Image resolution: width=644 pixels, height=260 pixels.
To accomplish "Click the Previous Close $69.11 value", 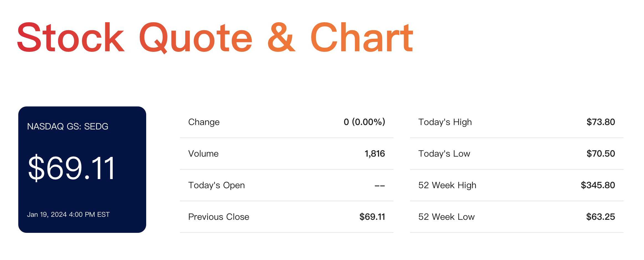I will (x=372, y=217).
